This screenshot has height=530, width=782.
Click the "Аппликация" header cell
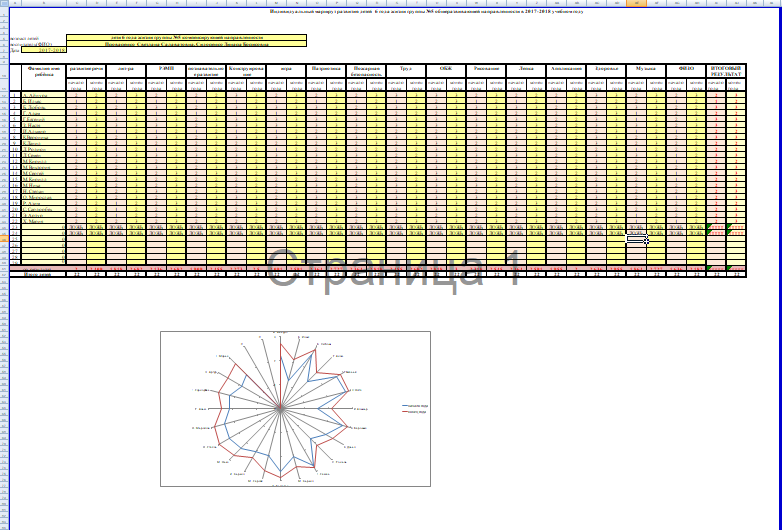pos(566,69)
